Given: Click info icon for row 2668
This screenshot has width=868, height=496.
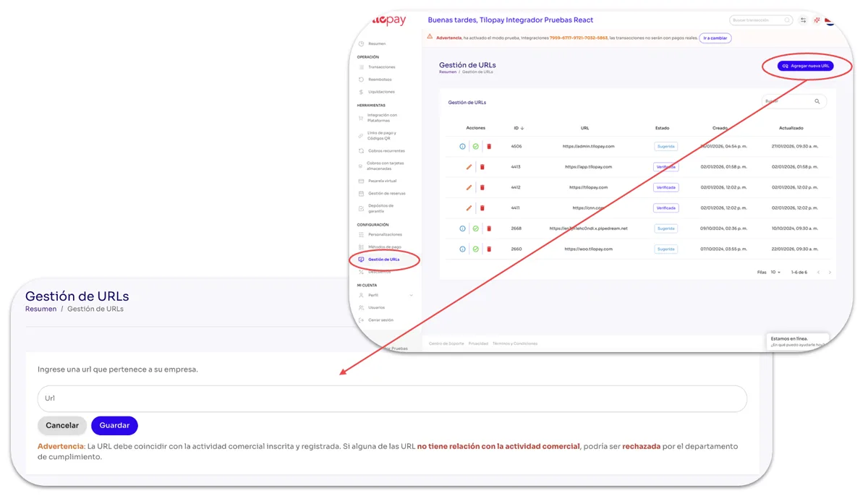Looking at the screenshot, I should pyautogui.click(x=463, y=228).
